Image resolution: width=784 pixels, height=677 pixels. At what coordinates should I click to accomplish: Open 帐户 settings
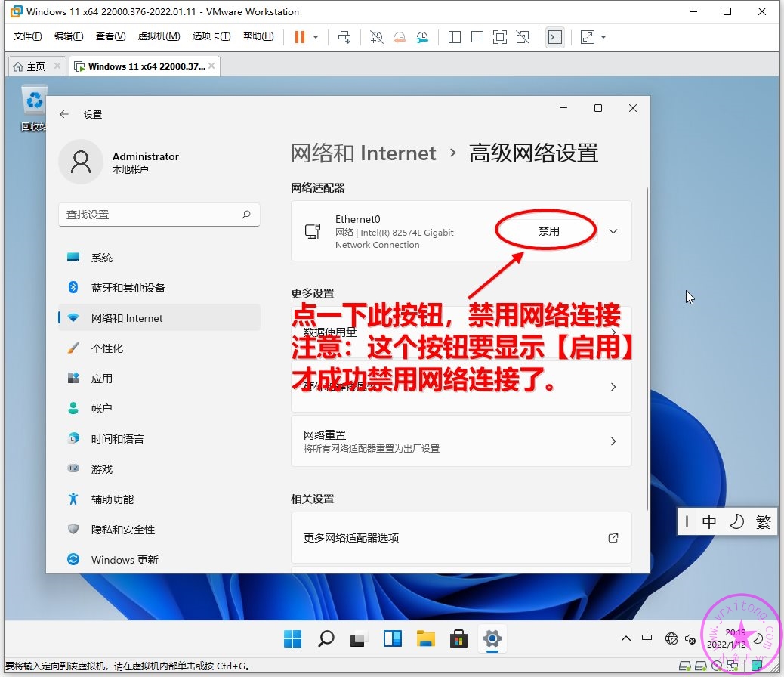pos(159,408)
